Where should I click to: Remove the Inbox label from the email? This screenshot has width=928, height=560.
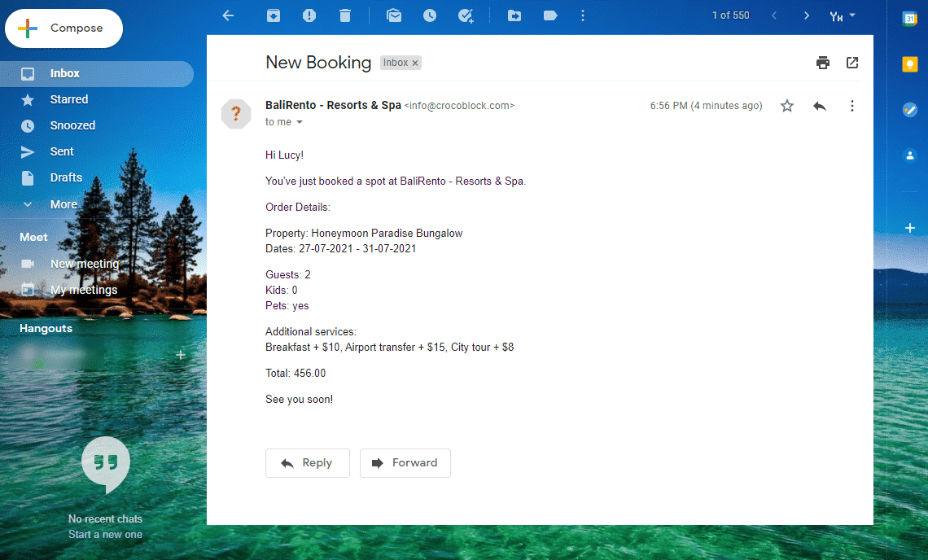[x=415, y=63]
